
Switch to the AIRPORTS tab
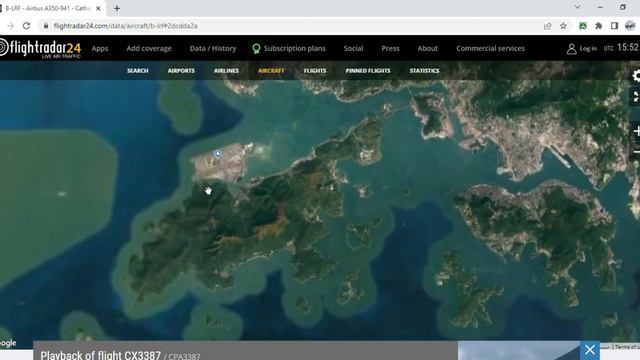(181, 71)
